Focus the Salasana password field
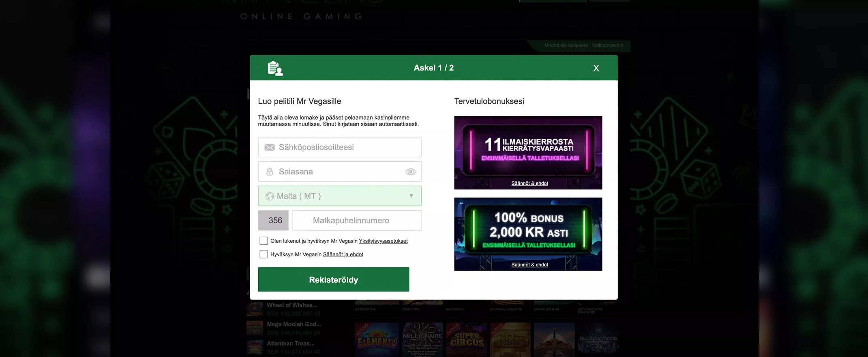The width and height of the screenshot is (868, 357). [x=340, y=172]
